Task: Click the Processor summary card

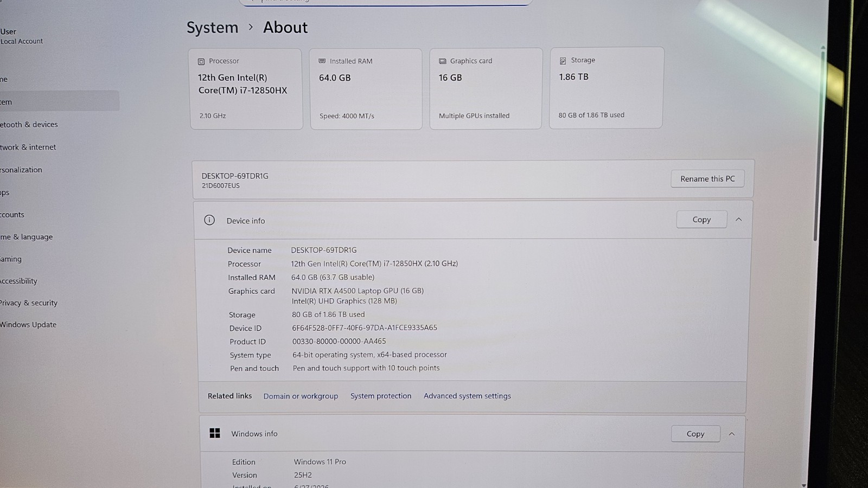Action: pyautogui.click(x=246, y=89)
